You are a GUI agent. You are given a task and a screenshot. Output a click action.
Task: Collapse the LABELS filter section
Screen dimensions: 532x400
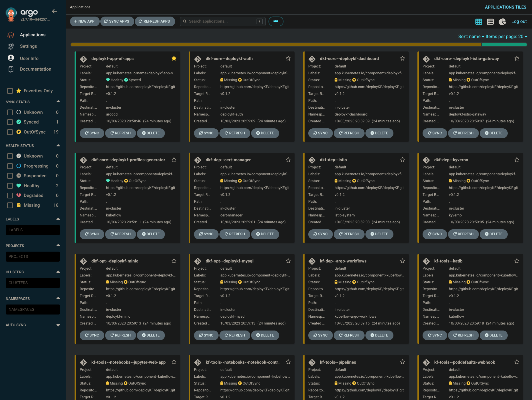click(x=58, y=219)
